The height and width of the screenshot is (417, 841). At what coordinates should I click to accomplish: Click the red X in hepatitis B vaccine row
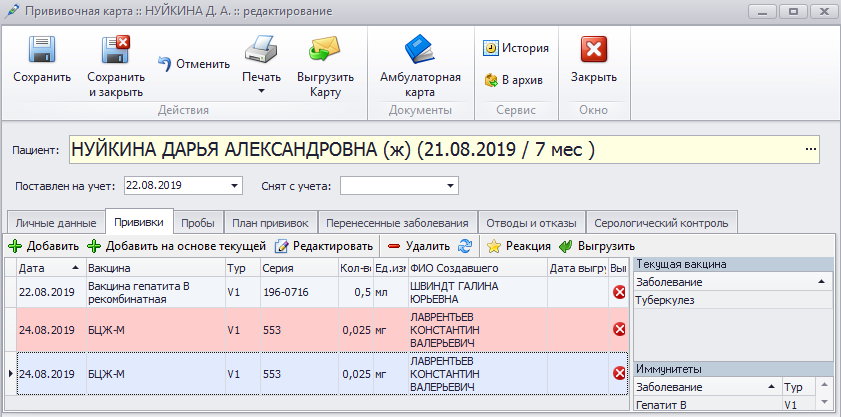[619, 292]
